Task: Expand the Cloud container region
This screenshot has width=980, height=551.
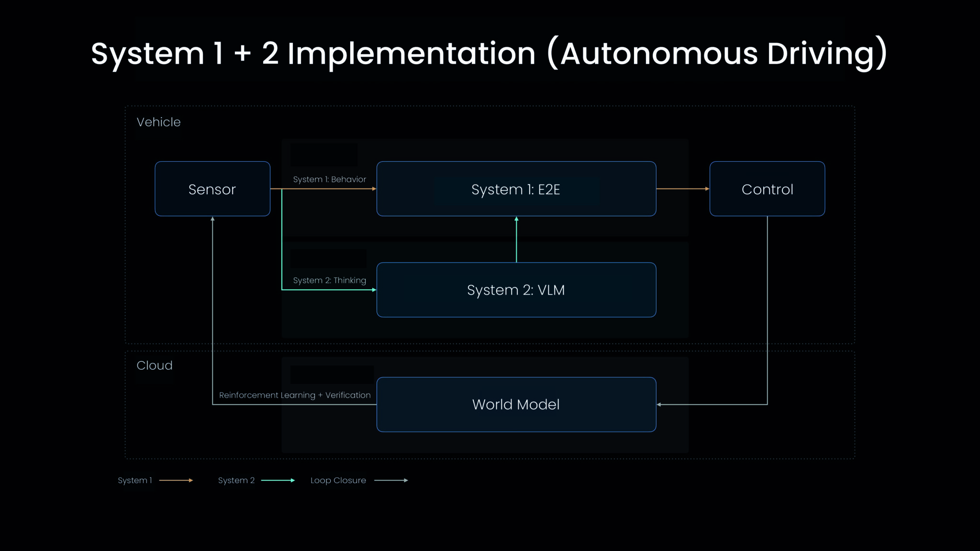Action: pyautogui.click(x=154, y=365)
